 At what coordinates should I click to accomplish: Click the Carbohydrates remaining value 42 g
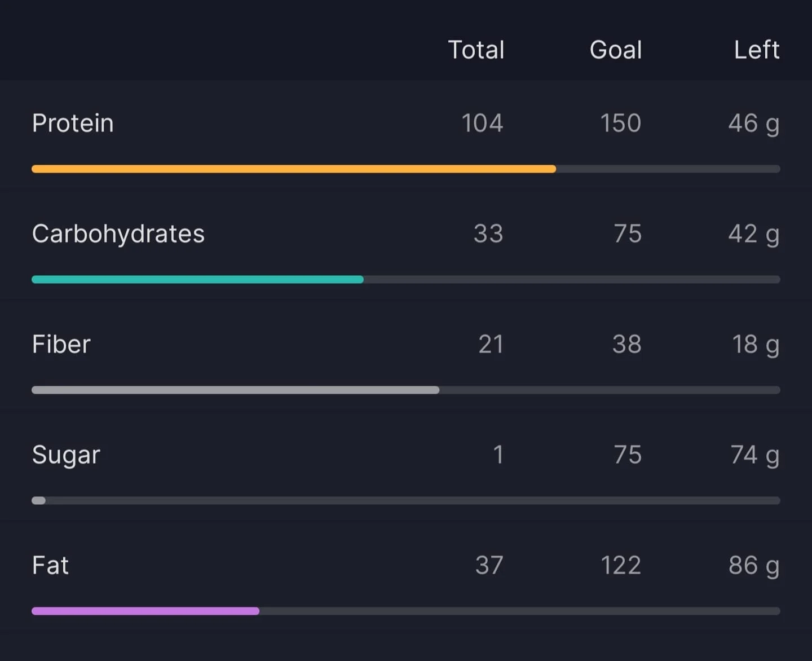[x=754, y=235]
